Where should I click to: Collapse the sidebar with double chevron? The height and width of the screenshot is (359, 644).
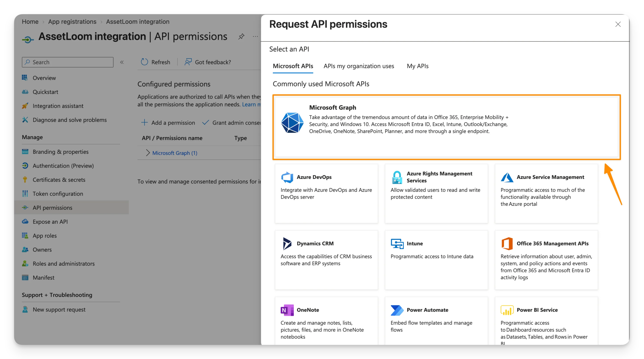tap(122, 62)
